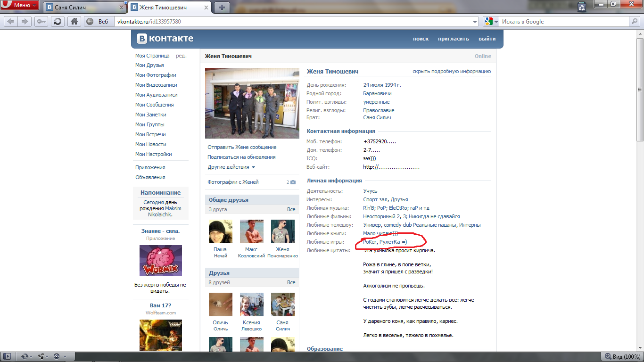Screen dimensions: 644x362
Task: Click the PoKer favorite game link
Action: 370,242
